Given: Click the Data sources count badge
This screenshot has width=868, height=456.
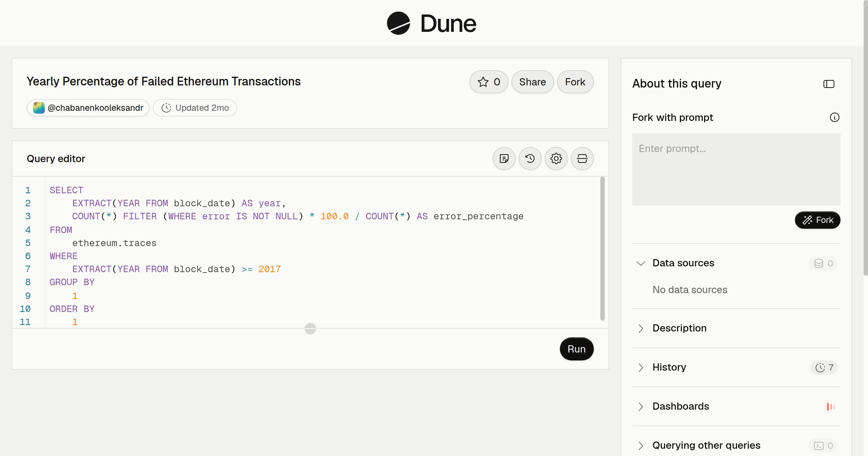Looking at the screenshot, I should point(823,263).
